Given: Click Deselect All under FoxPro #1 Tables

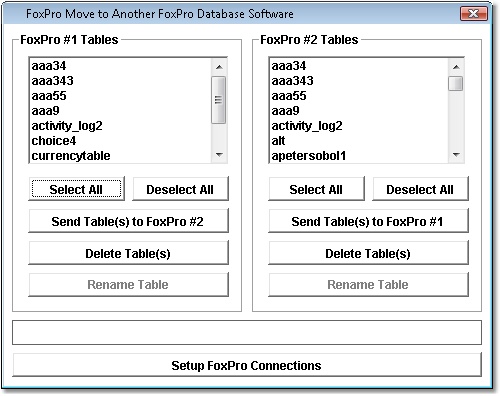Looking at the screenshot, I should 180,189.
